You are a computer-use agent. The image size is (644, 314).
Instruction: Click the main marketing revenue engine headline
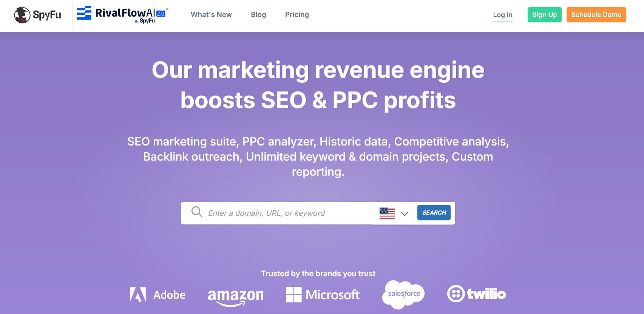[318, 85]
